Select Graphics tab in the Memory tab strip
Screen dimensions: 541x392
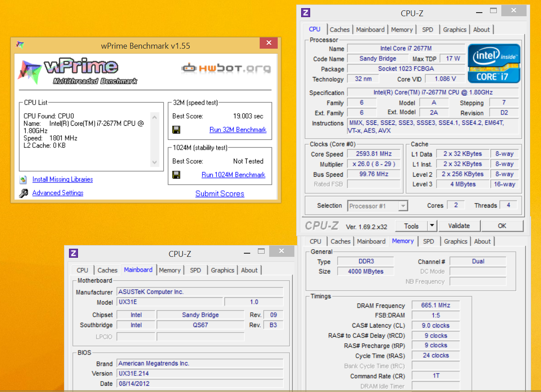click(455, 242)
